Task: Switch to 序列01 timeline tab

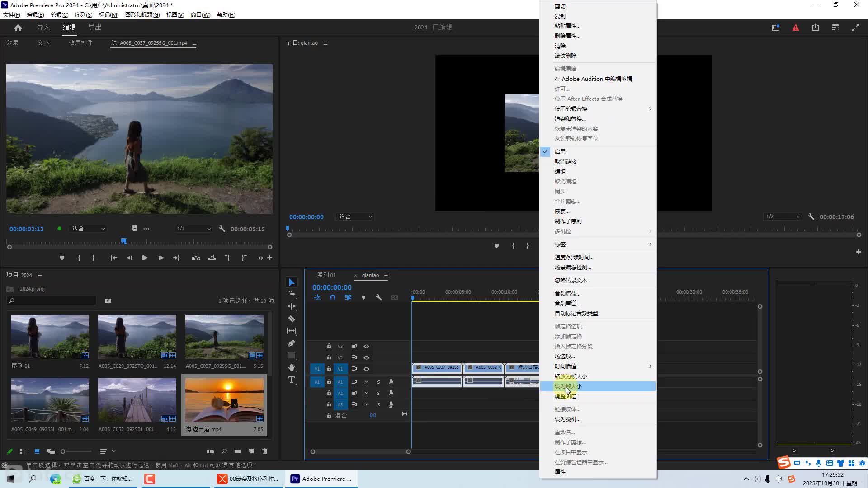Action: [x=326, y=275]
